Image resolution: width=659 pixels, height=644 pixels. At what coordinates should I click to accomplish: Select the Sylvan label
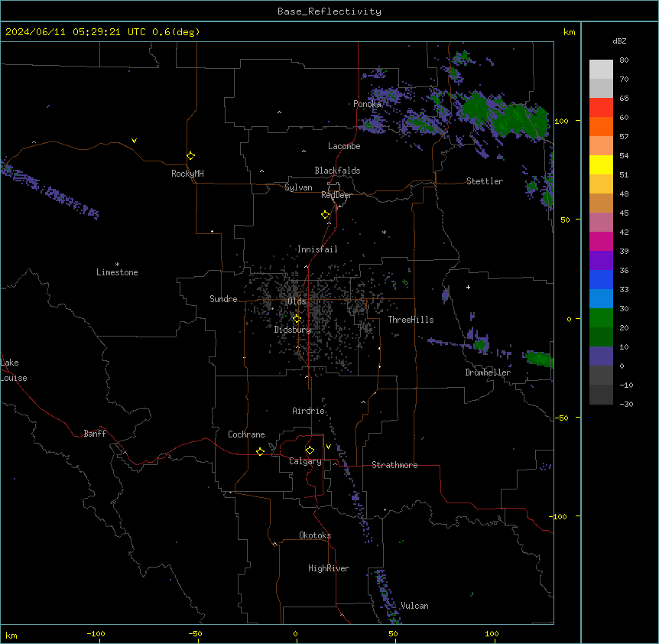298,187
